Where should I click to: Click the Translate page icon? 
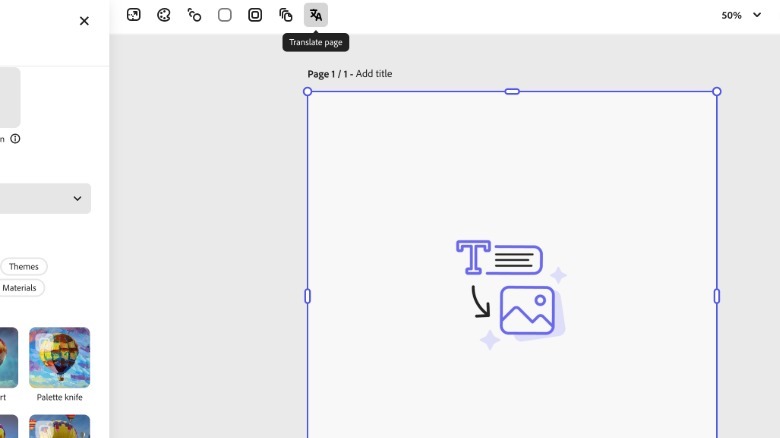(316, 15)
